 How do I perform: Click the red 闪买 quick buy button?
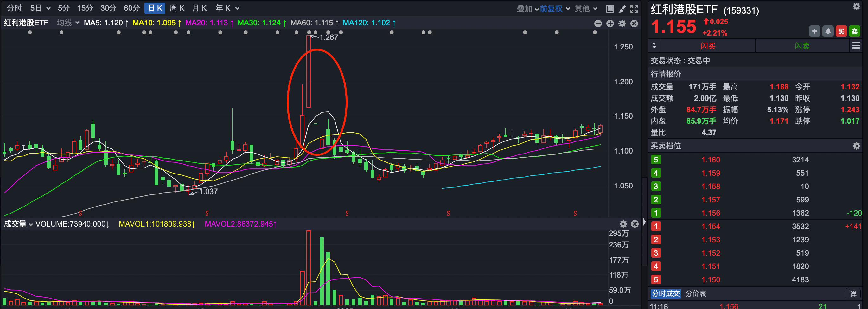[x=708, y=46]
